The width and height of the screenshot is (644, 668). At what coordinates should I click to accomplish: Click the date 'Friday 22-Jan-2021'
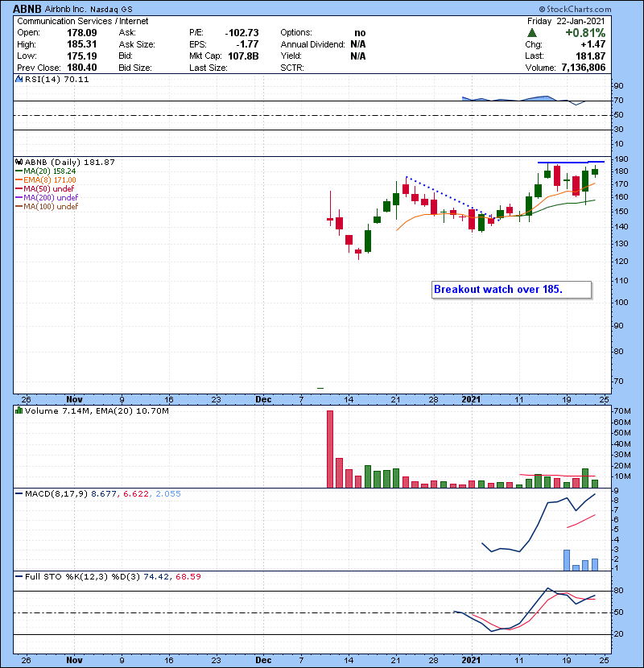click(566, 21)
